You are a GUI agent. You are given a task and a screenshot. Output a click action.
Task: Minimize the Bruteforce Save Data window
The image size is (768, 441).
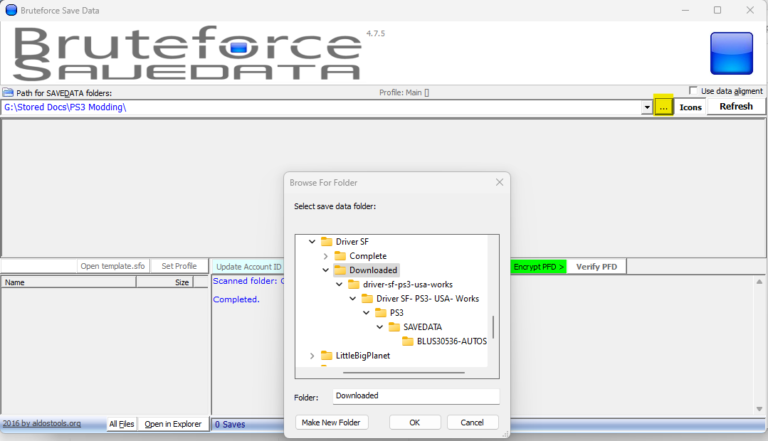(x=685, y=10)
